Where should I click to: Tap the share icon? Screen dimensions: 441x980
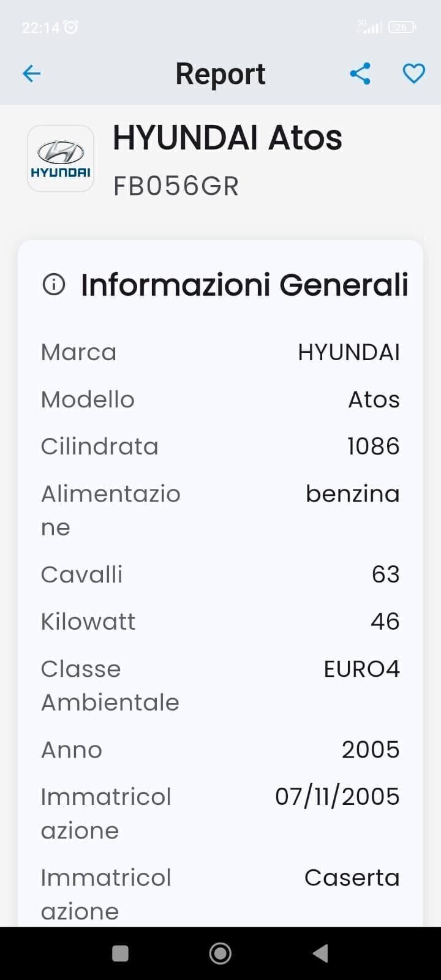click(360, 74)
